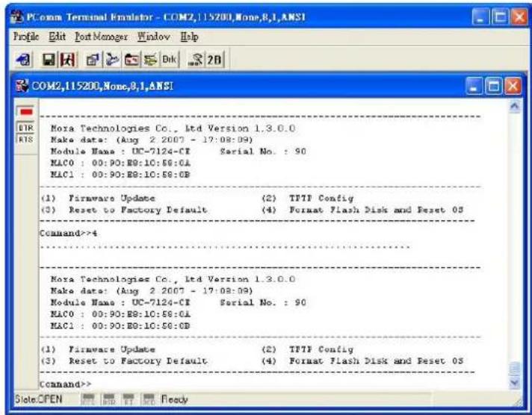532x415 pixels.
Task: Close the COM2 child window
Action: (x=513, y=86)
